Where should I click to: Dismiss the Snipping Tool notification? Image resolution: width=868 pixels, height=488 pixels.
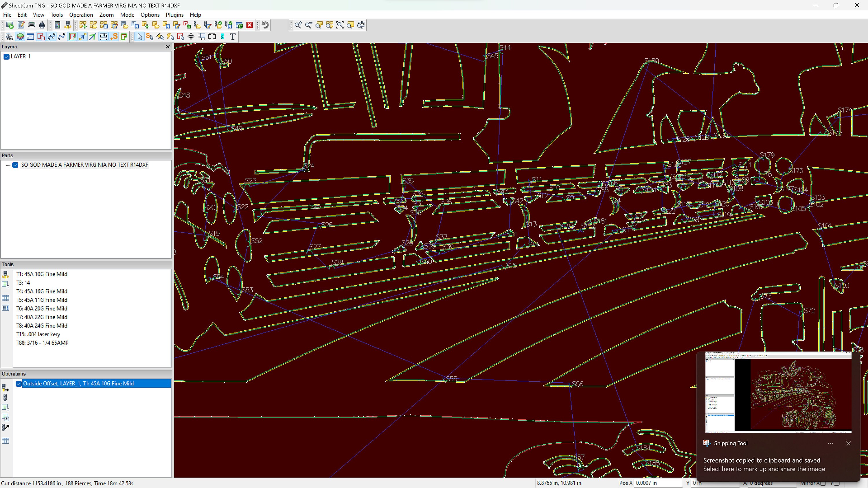tap(849, 443)
